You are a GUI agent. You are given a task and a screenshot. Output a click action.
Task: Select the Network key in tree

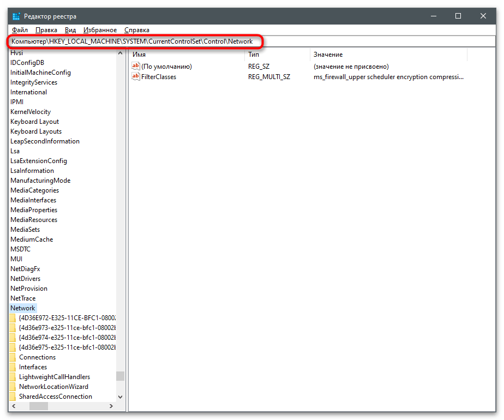click(22, 308)
